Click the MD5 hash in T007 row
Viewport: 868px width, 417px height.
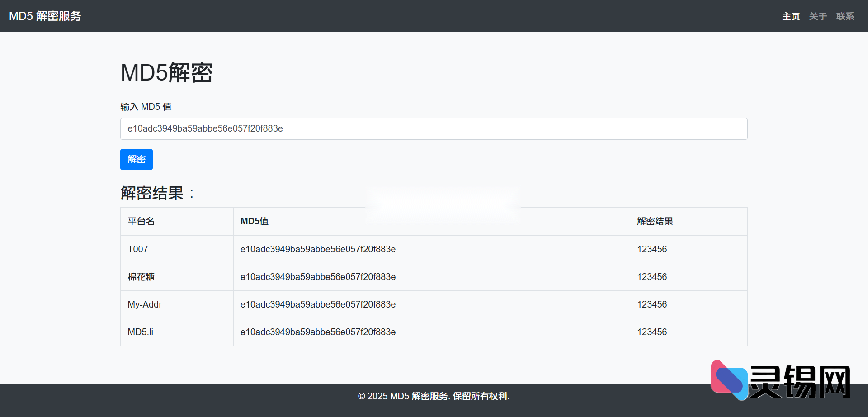coord(318,249)
